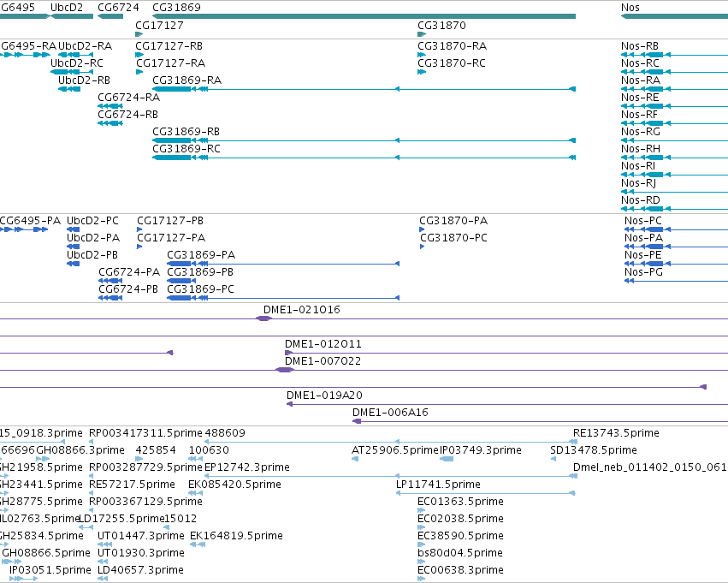Click transcript CG31869-RC label
The height and width of the screenshot is (583, 728).
[x=186, y=149]
